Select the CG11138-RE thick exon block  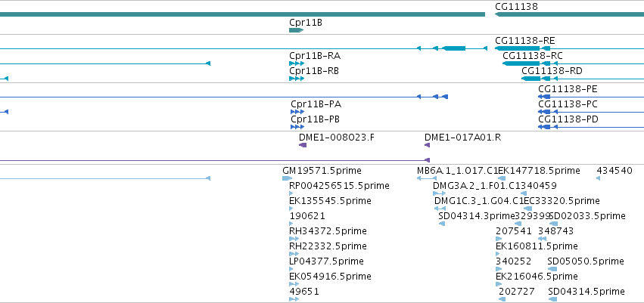tap(518, 48)
